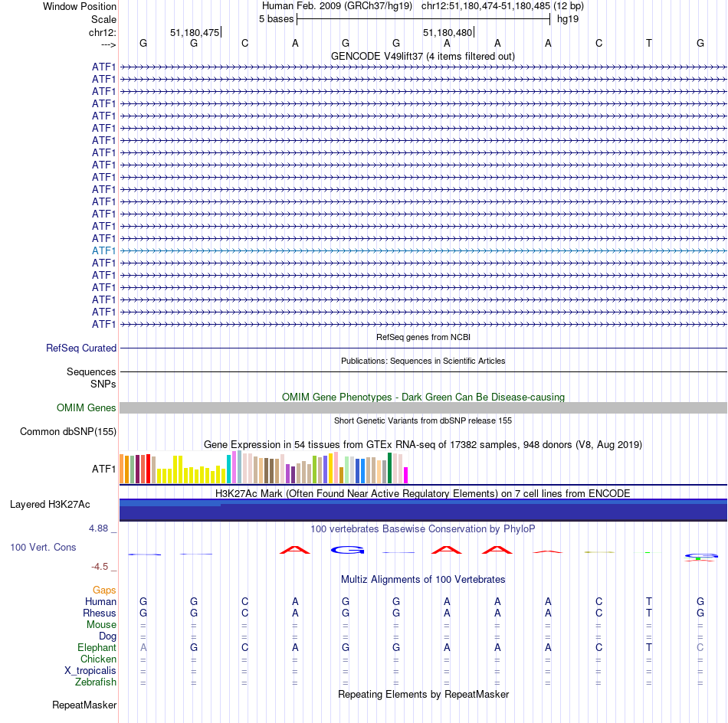The image size is (728, 723).
Task: Click the gray OMIM Genes bar
Action: point(423,408)
